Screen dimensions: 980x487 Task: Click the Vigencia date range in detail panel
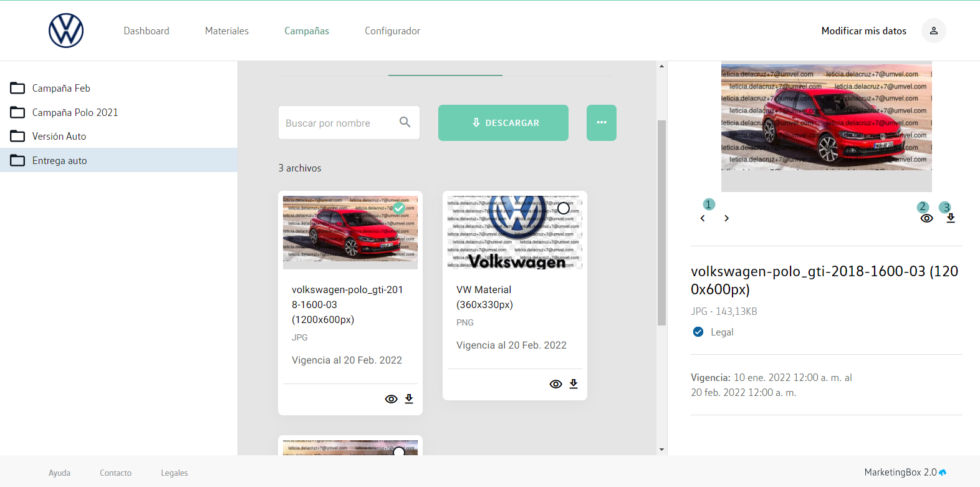(771, 385)
